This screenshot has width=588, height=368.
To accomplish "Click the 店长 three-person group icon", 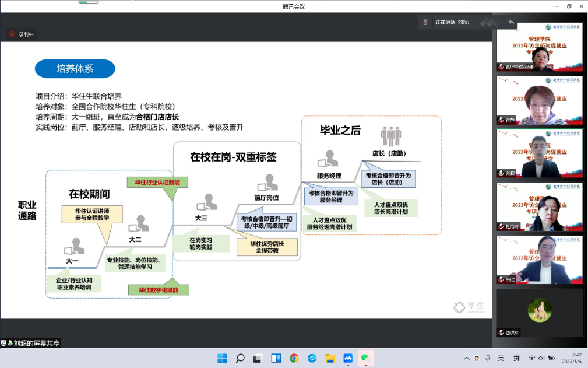I will coord(391,136).
